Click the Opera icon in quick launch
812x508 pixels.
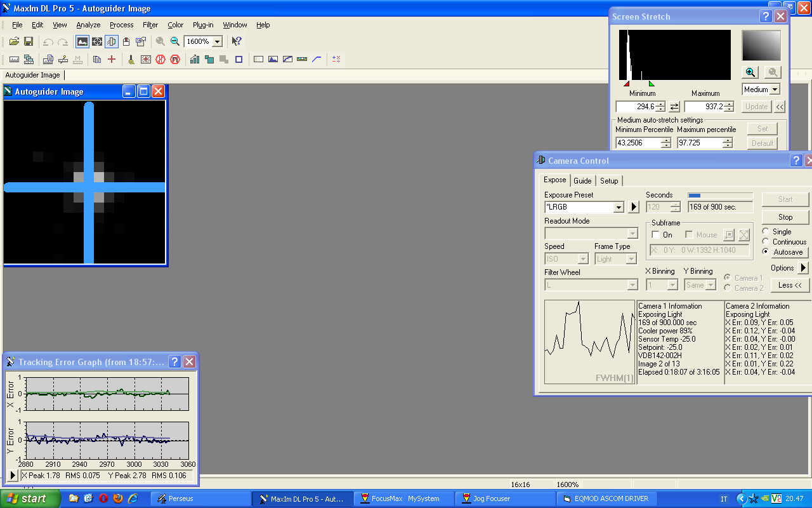[102, 498]
